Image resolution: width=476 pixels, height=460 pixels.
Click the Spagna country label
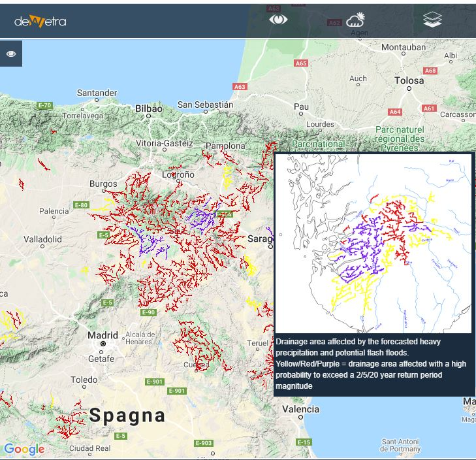point(127,416)
